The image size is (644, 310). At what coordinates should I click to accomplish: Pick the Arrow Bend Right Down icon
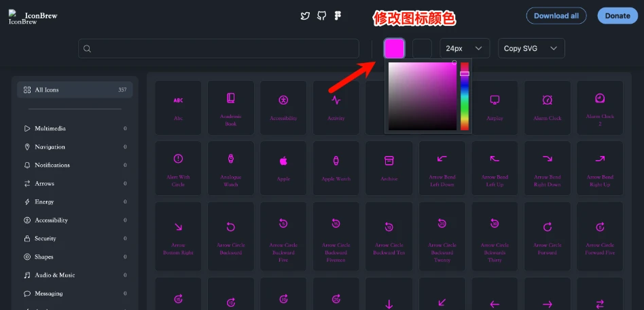(x=547, y=168)
